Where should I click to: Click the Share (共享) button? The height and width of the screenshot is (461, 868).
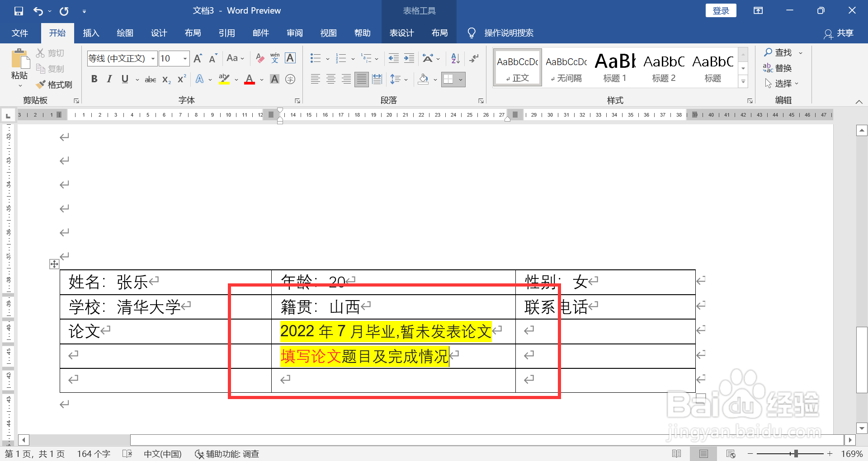click(839, 33)
